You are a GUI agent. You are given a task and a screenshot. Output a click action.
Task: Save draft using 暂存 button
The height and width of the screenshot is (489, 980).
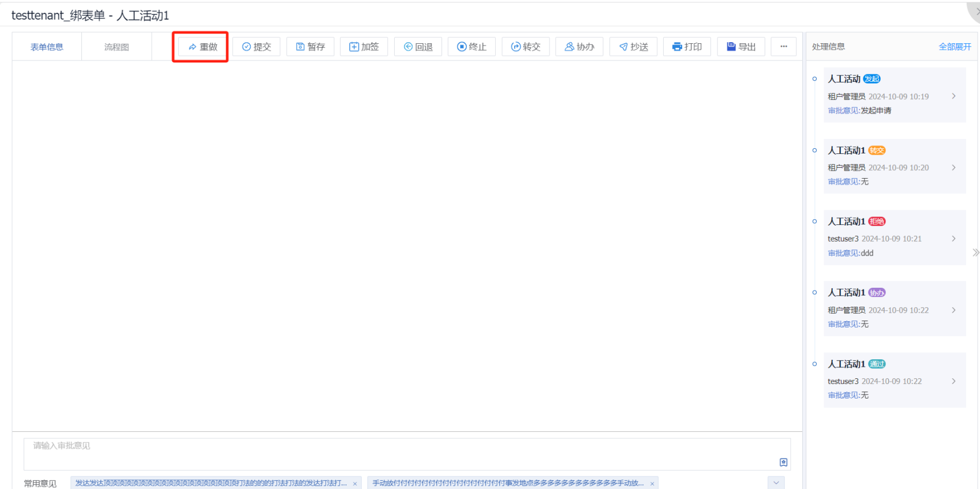coord(310,47)
